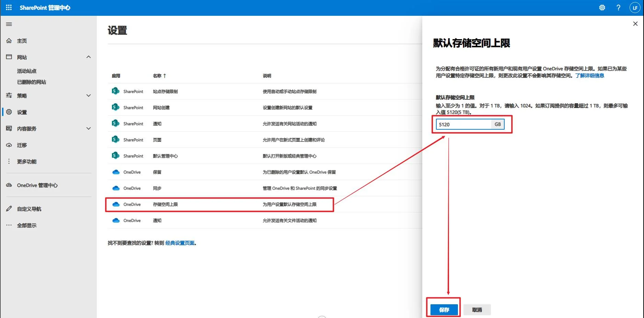Collapse the 网站 section in the sidebar
This screenshot has height=318, width=644.
[x=89, y=57]
